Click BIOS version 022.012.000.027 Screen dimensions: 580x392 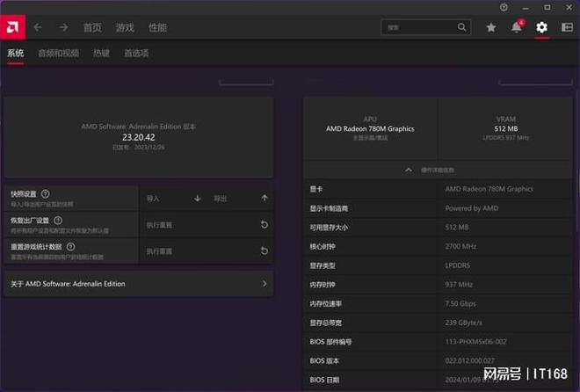(470, 360)
